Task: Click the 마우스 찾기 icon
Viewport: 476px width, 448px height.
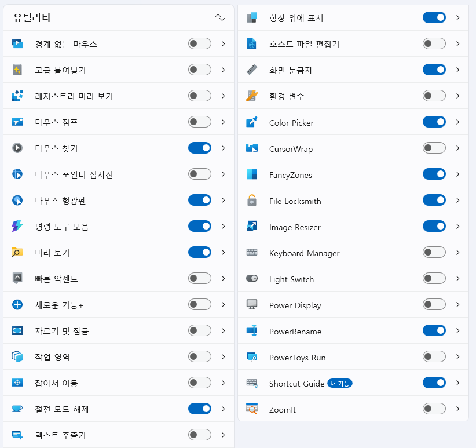Action: [17, 148]
